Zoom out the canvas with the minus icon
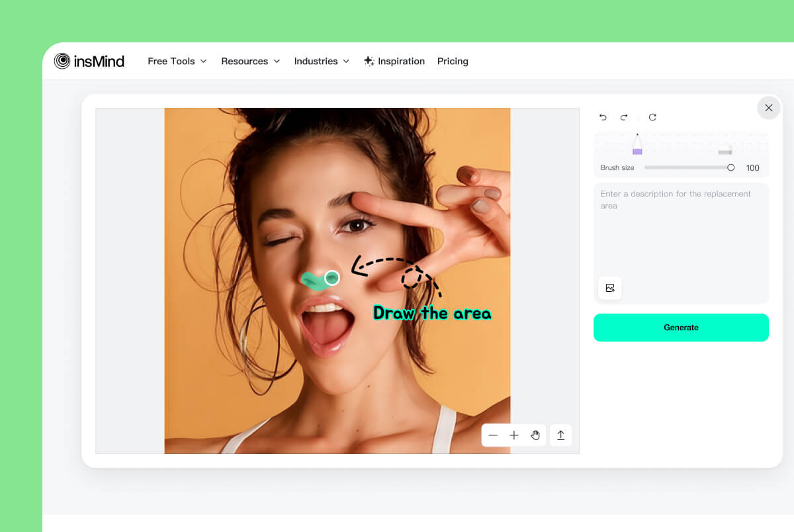Image resolution: width=794 pixels, height=532 pixels. coord(493,435)
